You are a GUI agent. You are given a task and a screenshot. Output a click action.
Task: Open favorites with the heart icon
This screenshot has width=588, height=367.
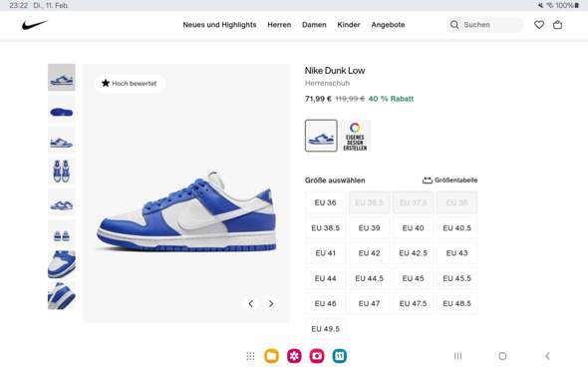tap(539, 25)
